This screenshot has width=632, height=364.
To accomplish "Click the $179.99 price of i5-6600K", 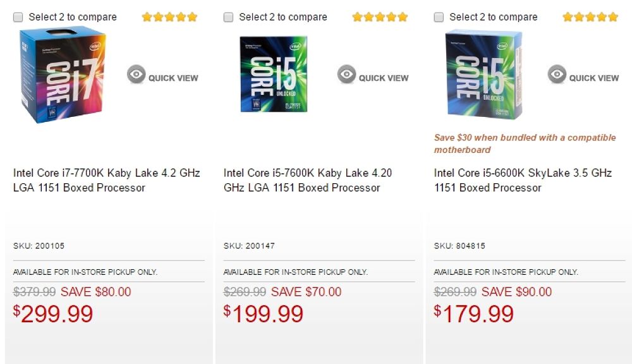I will point(474,314).
